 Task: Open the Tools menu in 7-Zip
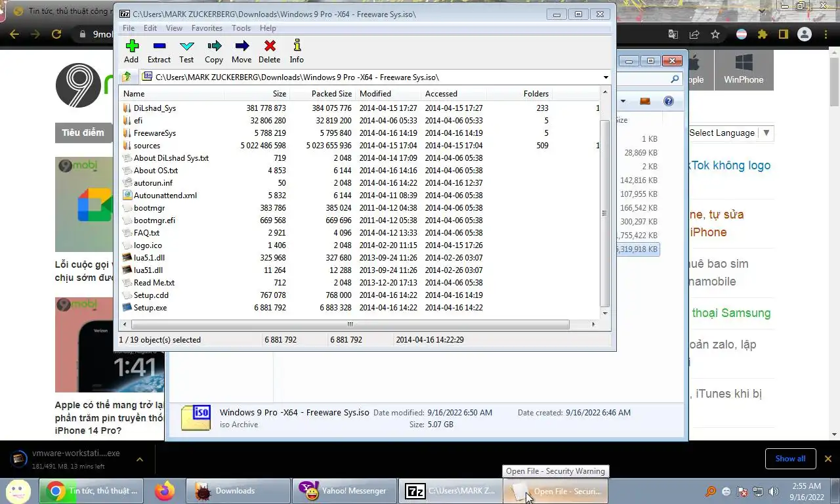[x=241, y=28]
